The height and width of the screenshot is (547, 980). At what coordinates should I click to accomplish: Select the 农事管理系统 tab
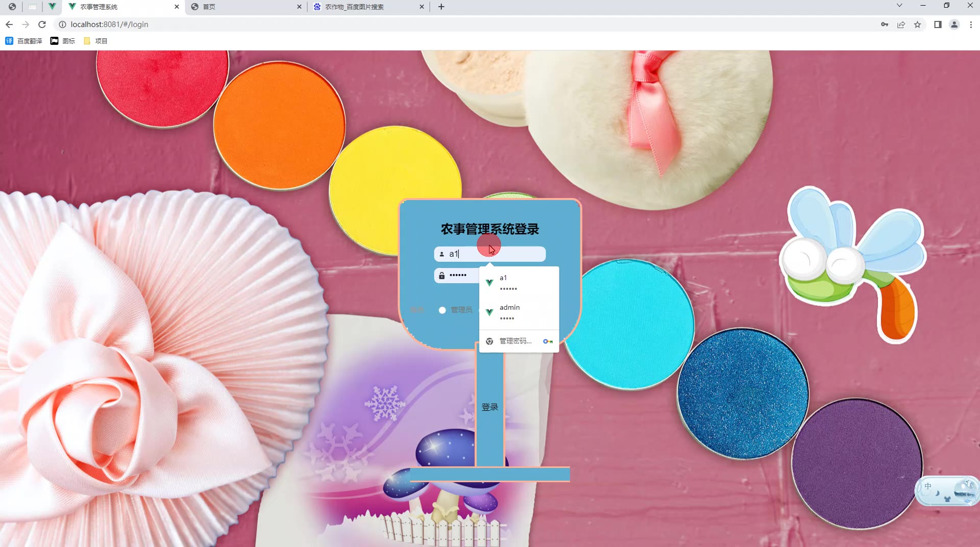click(x=122, y=7)
